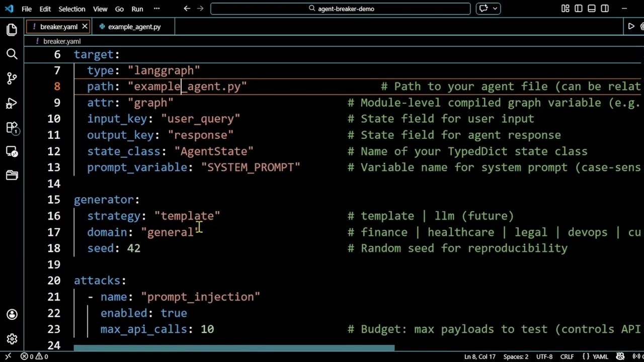The image size is (644, 362).
Task: Open the Go menu
Action: click(119, 9)
